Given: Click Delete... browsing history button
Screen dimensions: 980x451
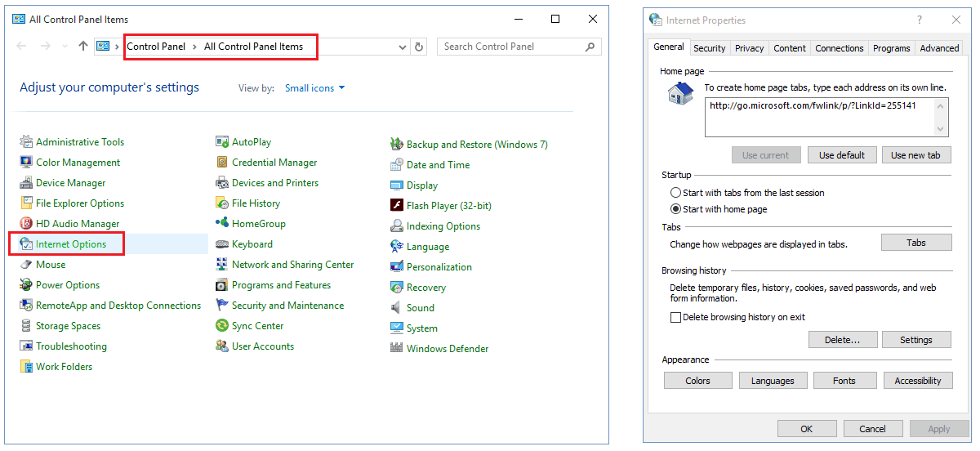Looking at the screenshot, I should tap(843, 340).
